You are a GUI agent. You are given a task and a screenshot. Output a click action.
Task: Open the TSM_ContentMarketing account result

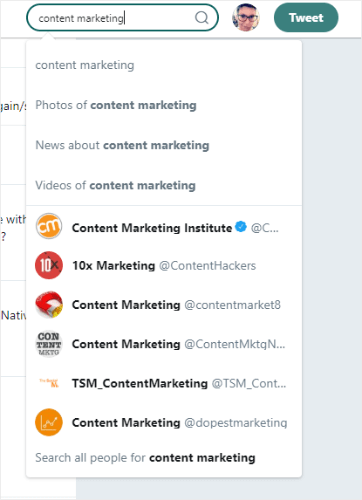pos(164,383)
